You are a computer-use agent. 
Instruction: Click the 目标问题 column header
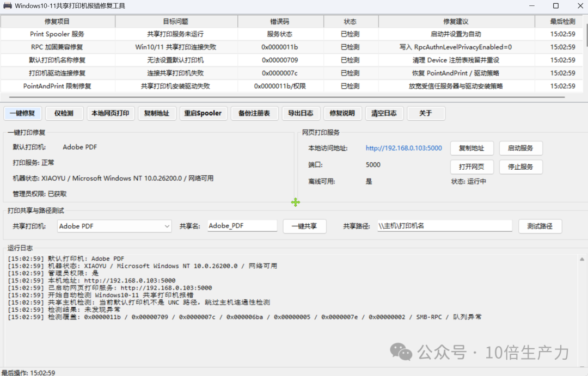[176, 22]
